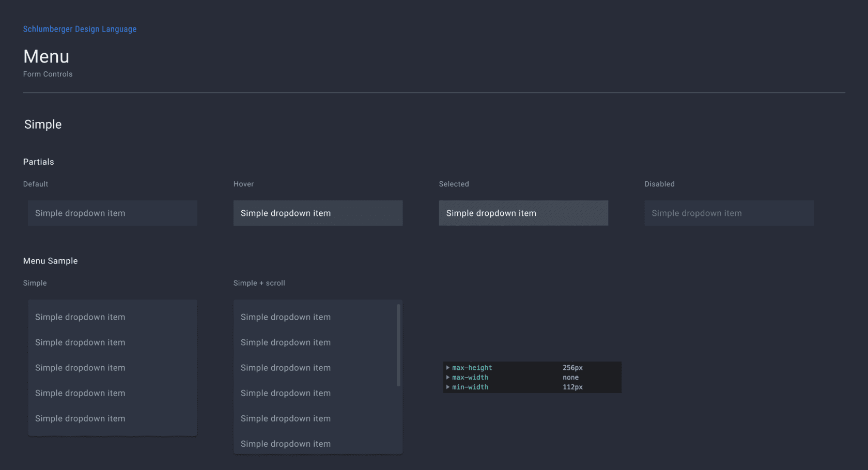Expand the max-height property arrow
The height and width of the screenshot is (470, 868).
(447, 368)
